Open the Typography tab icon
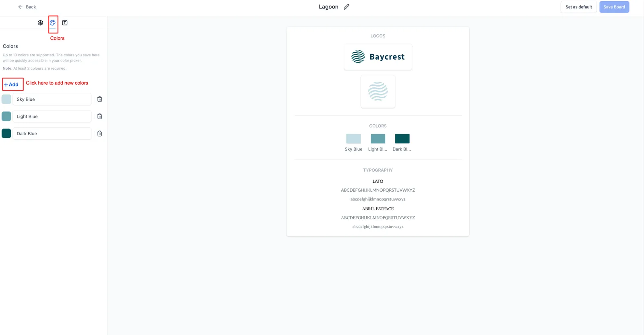Image resolution: width=644 pixels, height=335 pixels. (65, 23)
